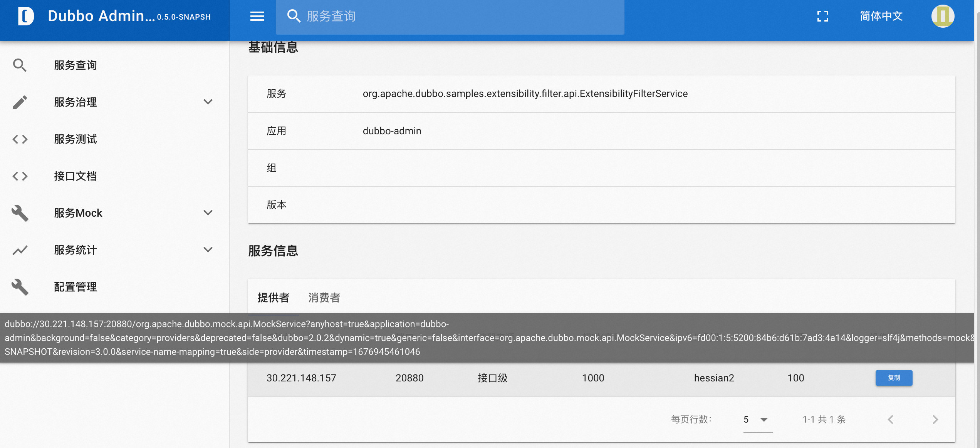
Task: Expand the 服务Mock chevron
Action: [208, 213]
